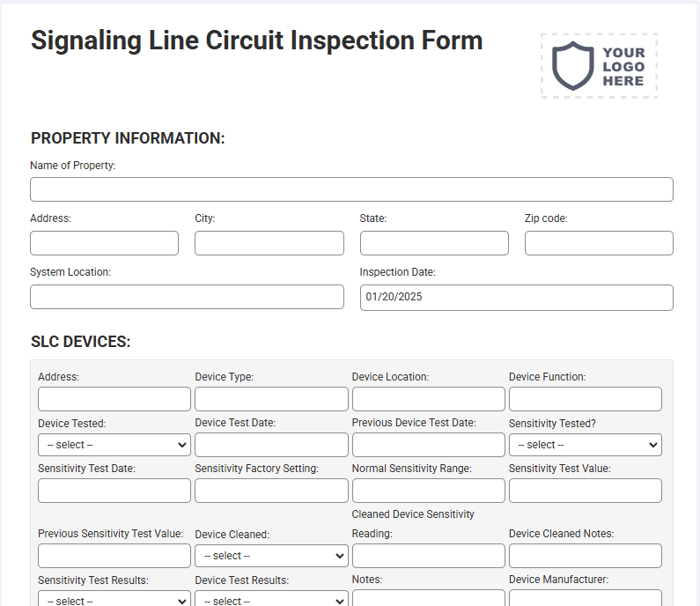Focus the Zip code input
This screenshot has height=606, width=700.
(x=599, y=243)
